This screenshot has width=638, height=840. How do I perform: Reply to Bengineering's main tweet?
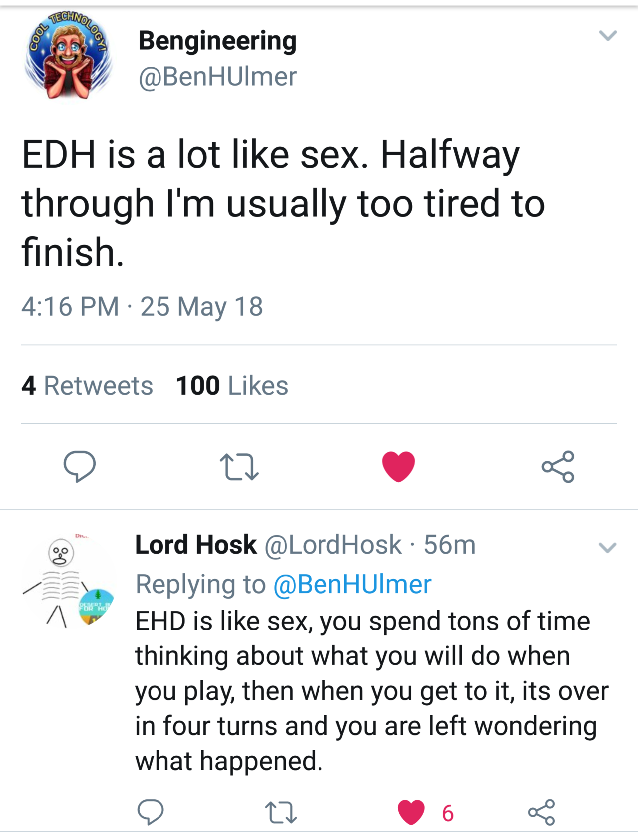tap(80, 466)
